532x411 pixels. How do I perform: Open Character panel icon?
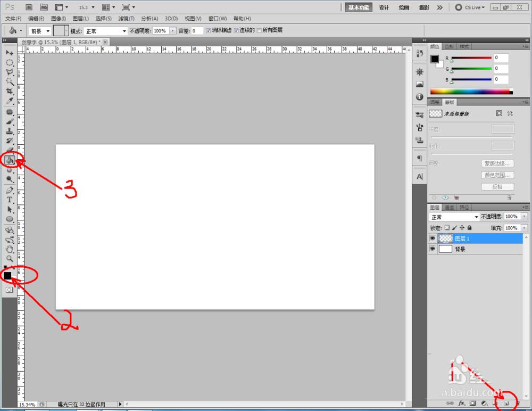pos(420,177)
